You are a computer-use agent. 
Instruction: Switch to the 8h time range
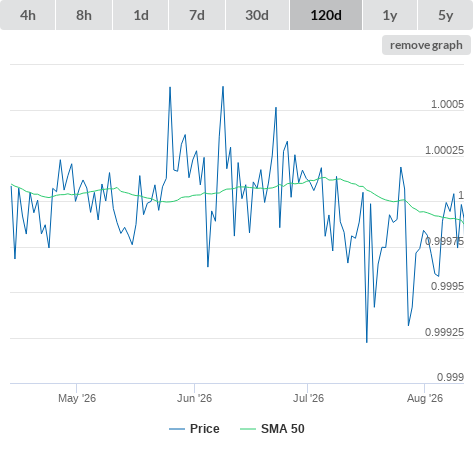point(84,15)
